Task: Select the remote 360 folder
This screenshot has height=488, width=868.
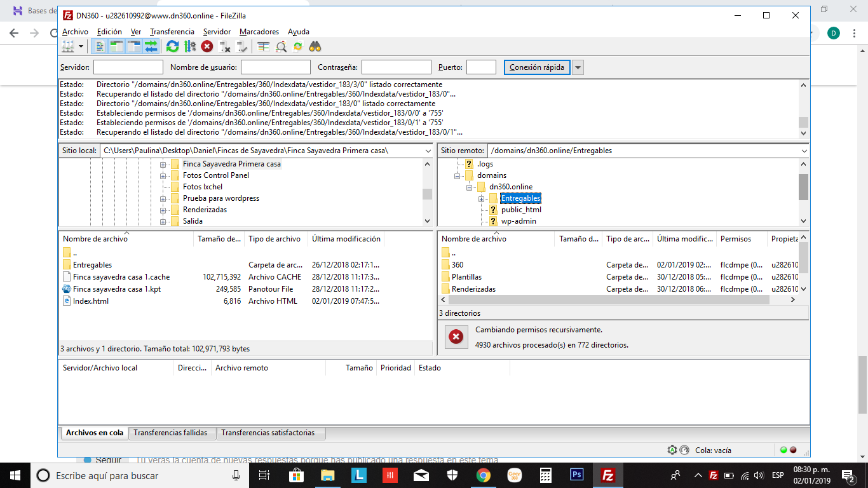Action: (458, 265)
